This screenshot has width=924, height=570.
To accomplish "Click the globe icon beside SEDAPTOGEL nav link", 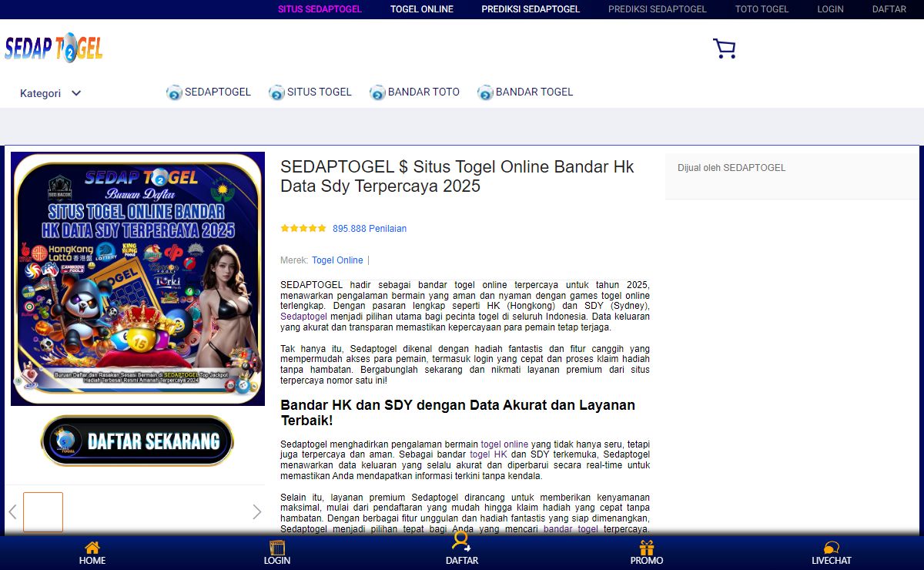I will (x=174, y=92).
